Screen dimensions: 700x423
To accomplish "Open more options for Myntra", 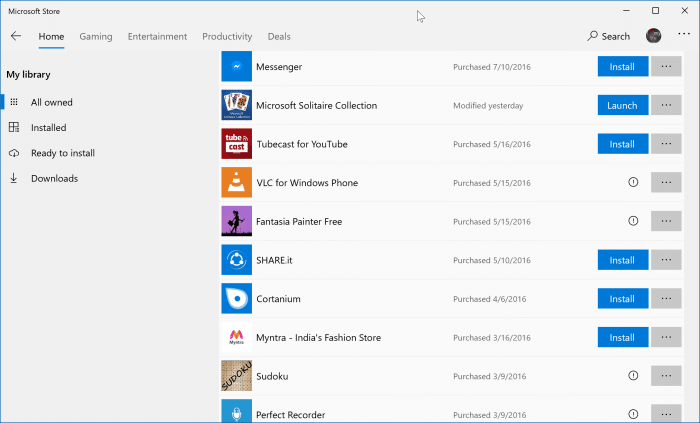I will (x=666, y=337).
